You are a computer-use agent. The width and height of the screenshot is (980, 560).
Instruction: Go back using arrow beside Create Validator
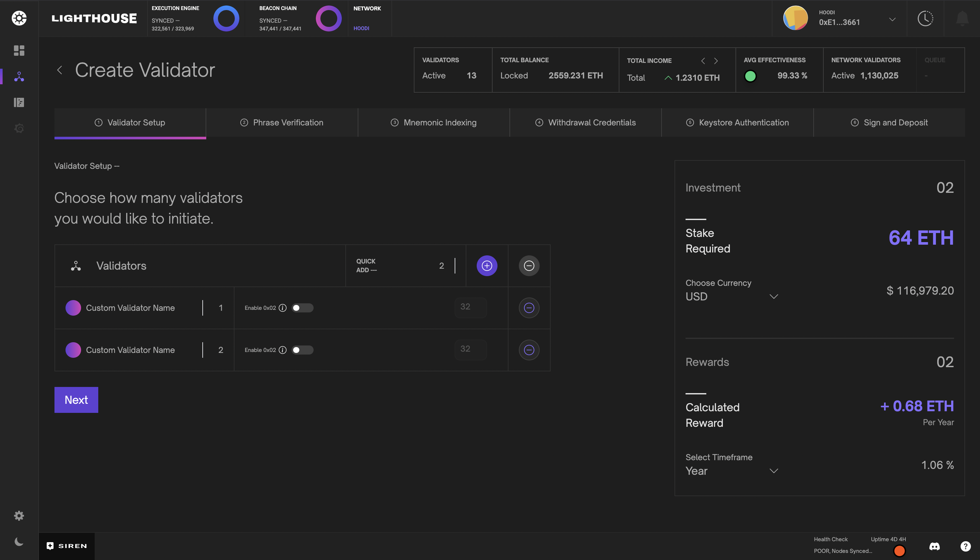tap(60, 70)
